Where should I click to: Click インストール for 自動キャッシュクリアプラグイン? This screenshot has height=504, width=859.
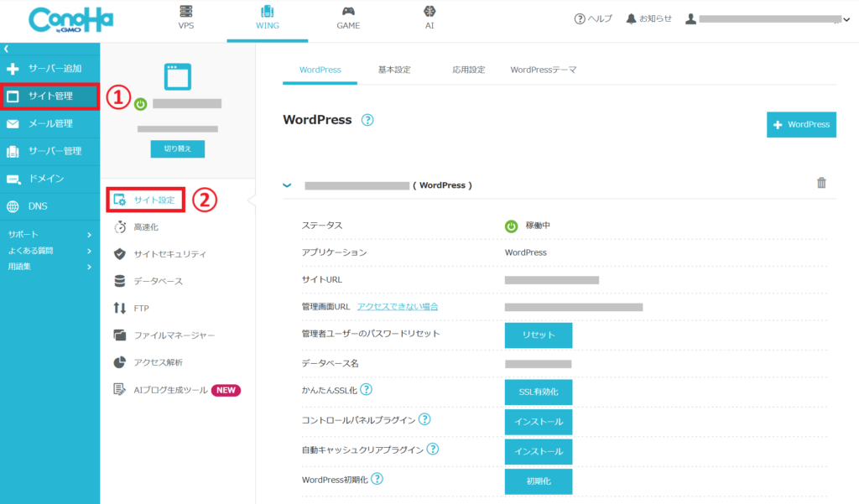pyautogui.click(x=539, y=451)
